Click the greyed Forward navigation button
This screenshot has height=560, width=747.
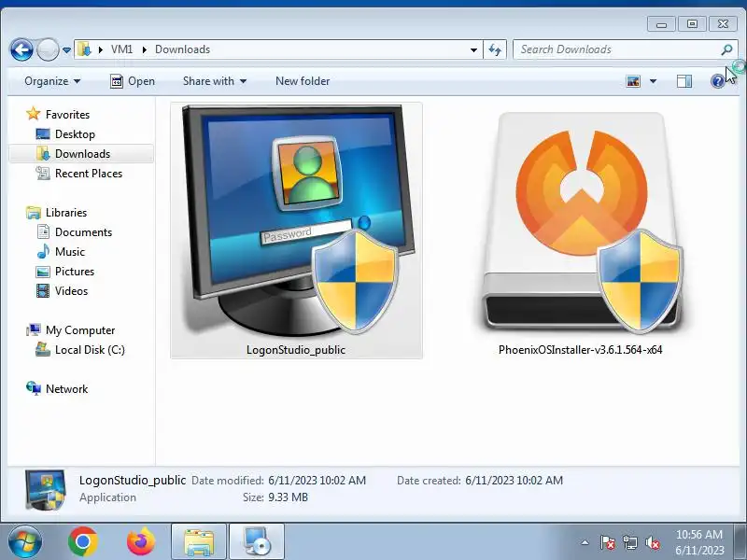click(x=48, y=49)
